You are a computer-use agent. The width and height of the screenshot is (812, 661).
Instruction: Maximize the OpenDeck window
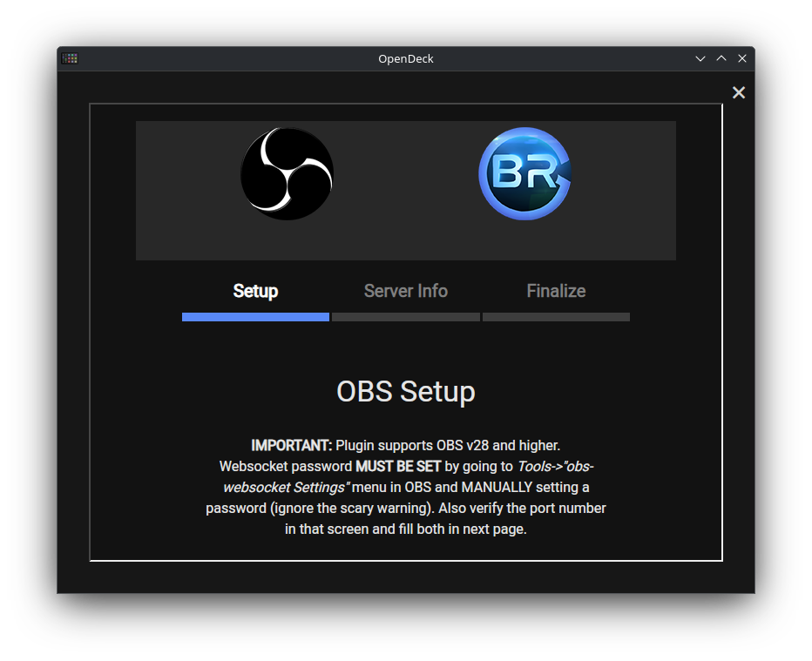(721, 58)
